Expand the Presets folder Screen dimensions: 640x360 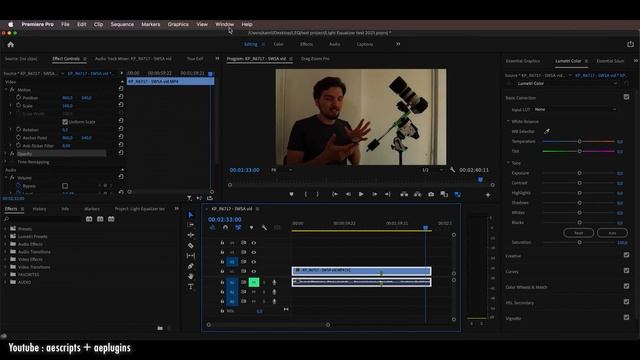[x=5, y=229]
